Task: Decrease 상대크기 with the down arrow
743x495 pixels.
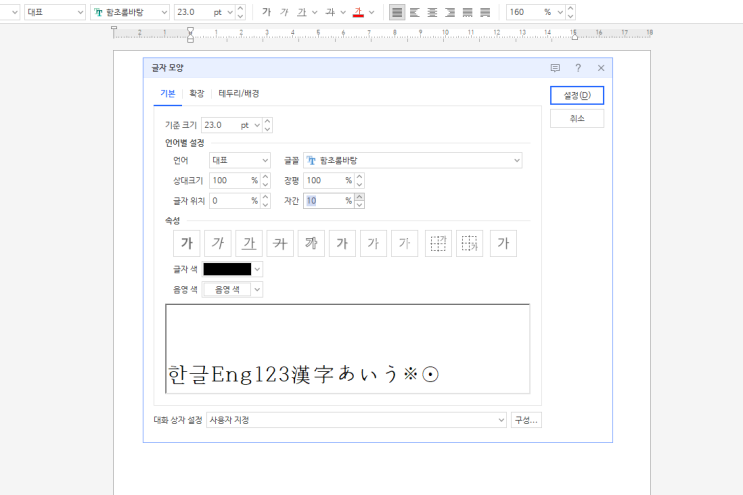Action: pos(266,184)
